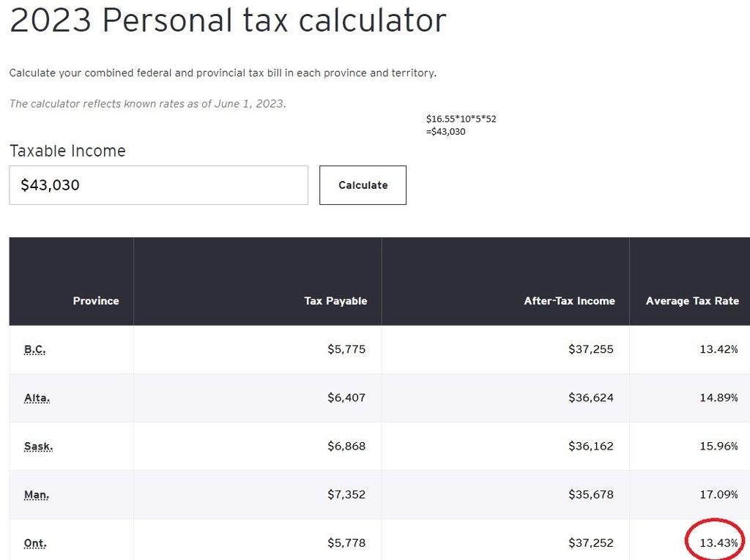Viewport: 750px width, 560px height.
Task: Click Ontario's $37,252 after-tax income cell
Action: (x=590, y=543)
